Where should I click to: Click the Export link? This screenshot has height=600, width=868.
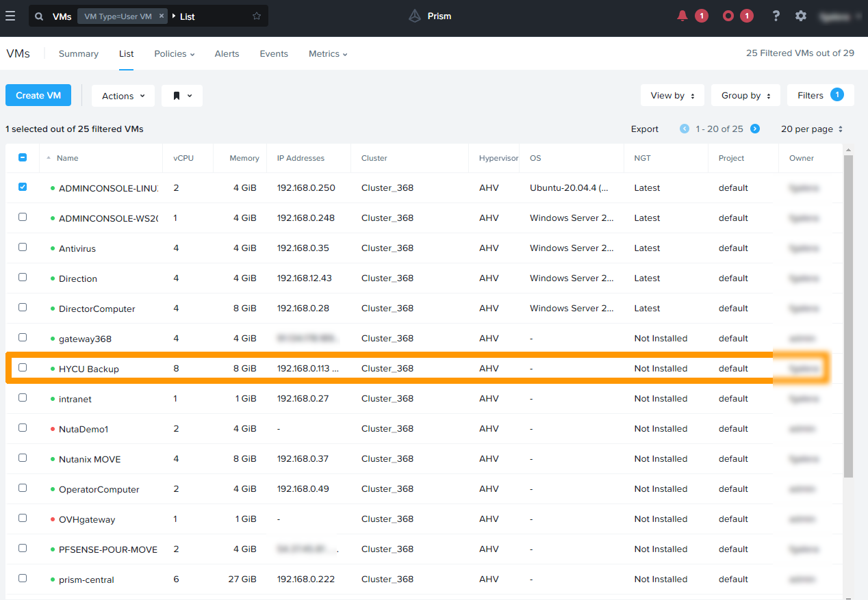click(x=644, y=129)
